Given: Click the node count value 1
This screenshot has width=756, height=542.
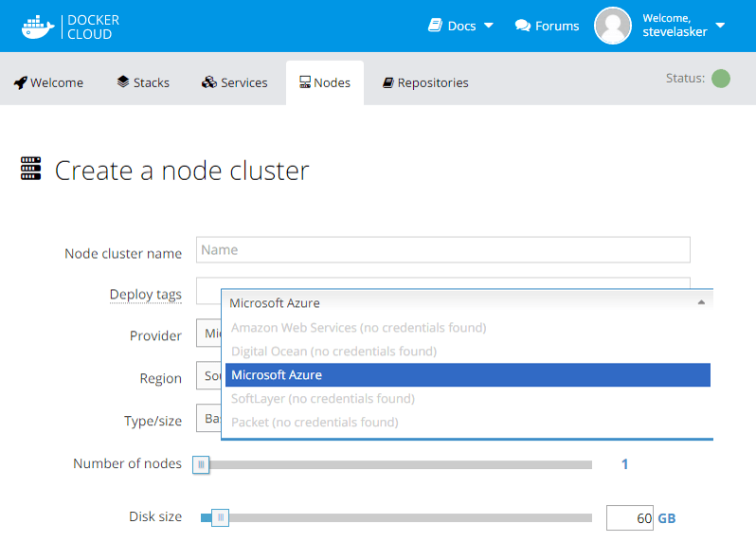Looking at the screenshot, I should pos(625,464).
